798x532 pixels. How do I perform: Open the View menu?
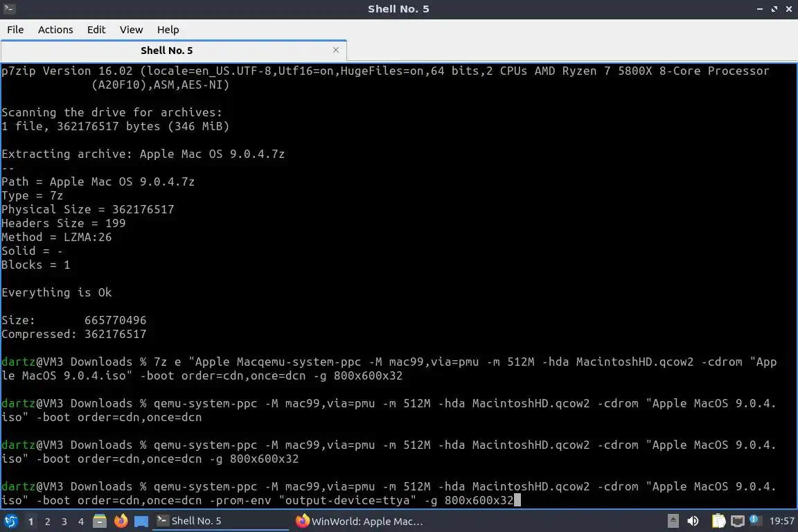pyautogui.click(x=132, y=30)
